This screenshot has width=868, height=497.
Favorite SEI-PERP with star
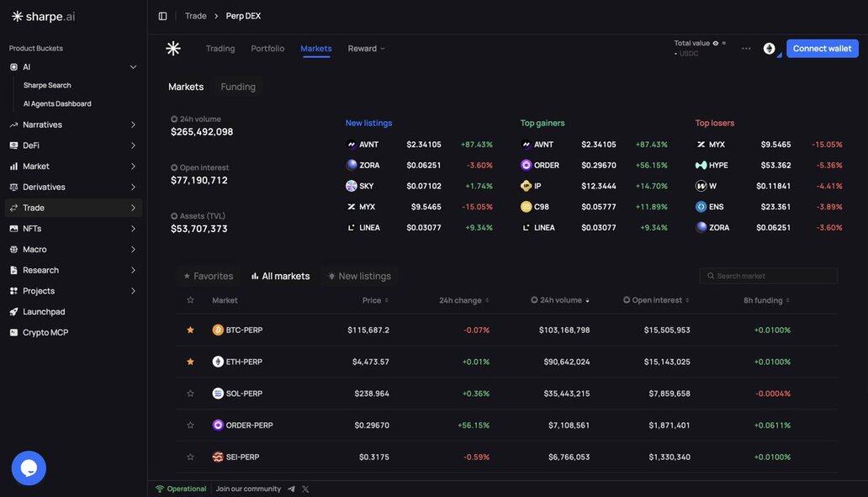tap(190, 457)
